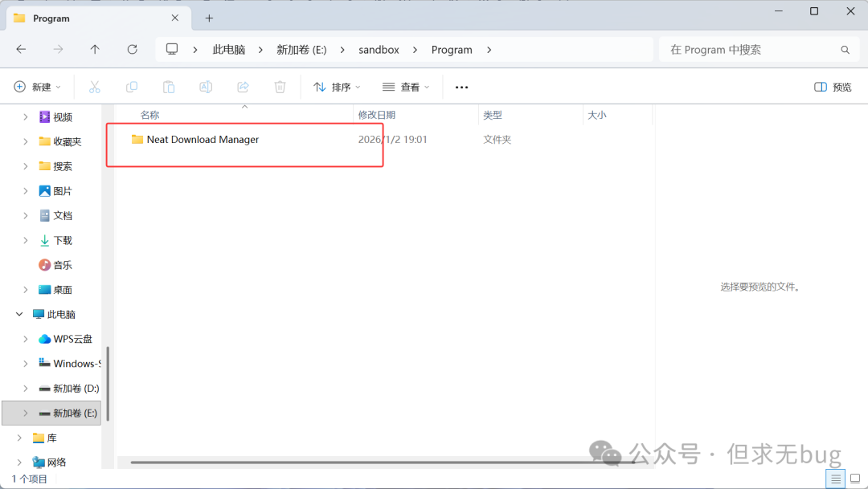Expand the 新加卷 (D:) tree node

point(26,389)
